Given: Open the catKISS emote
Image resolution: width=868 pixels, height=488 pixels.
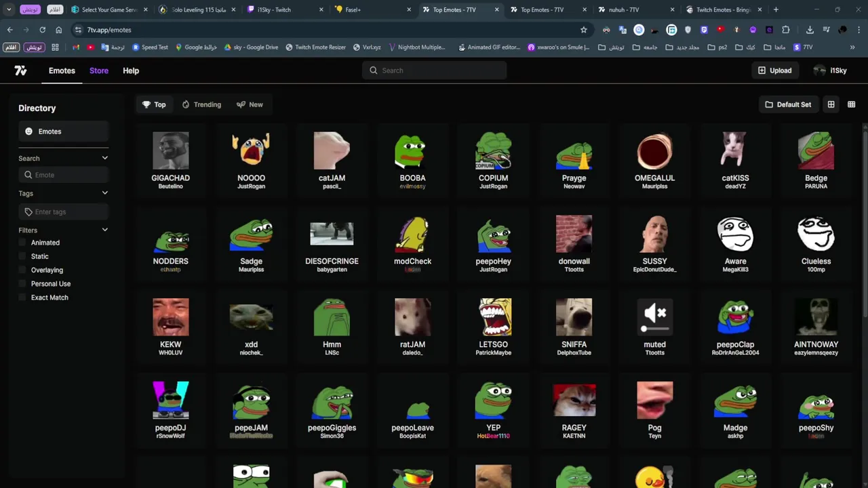Looking at the screenshot, I should 735,160.
